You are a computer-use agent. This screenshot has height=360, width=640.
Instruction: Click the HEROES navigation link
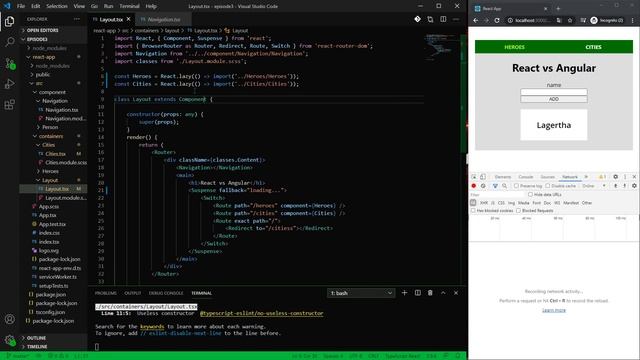click(x=514, y=47)
